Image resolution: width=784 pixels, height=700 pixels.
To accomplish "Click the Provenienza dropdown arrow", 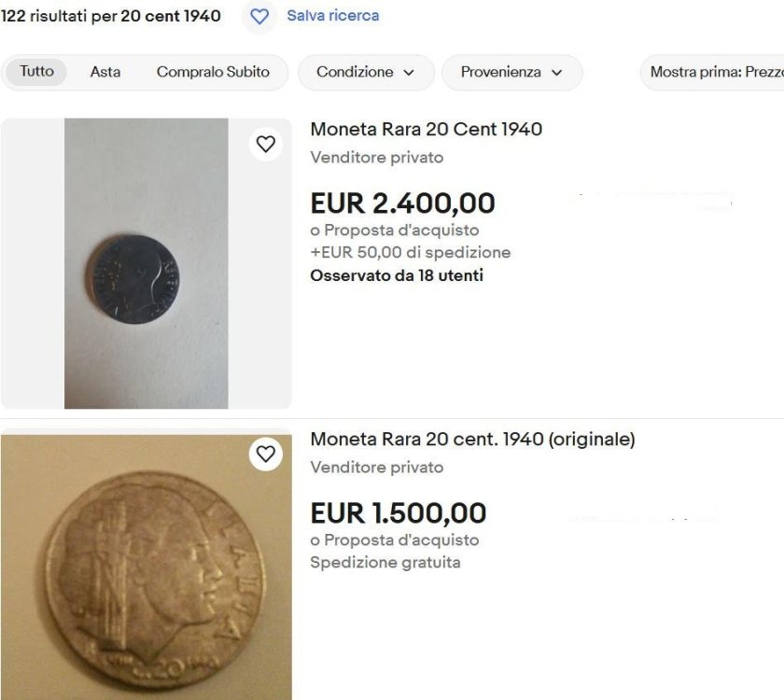I will 558,72.
